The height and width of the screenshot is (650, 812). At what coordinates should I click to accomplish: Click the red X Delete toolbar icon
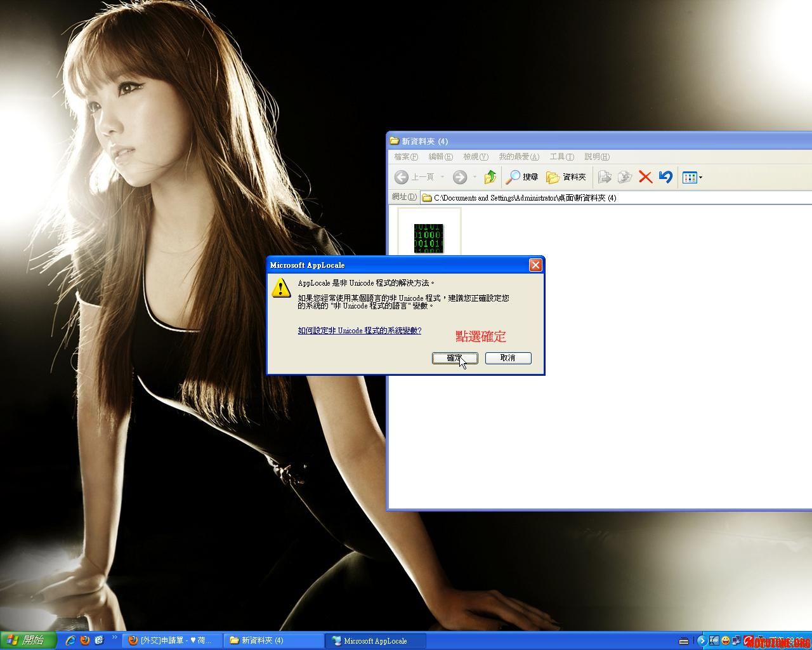click(645, 177)
